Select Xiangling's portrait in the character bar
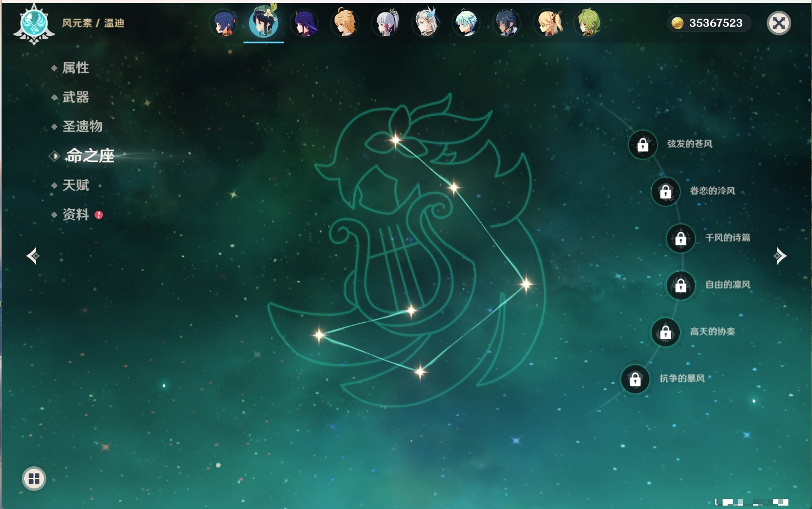 pyautogui.click(x=224, y=24)
